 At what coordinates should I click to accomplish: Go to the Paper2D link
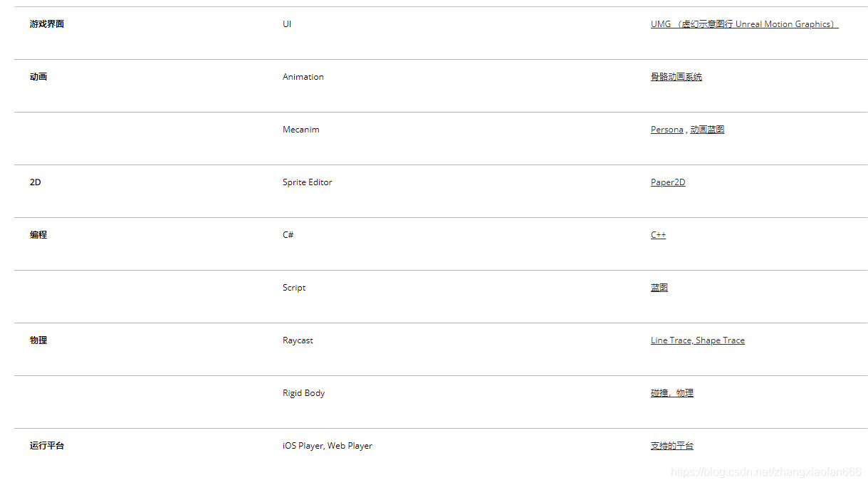[x=668, y=182]
